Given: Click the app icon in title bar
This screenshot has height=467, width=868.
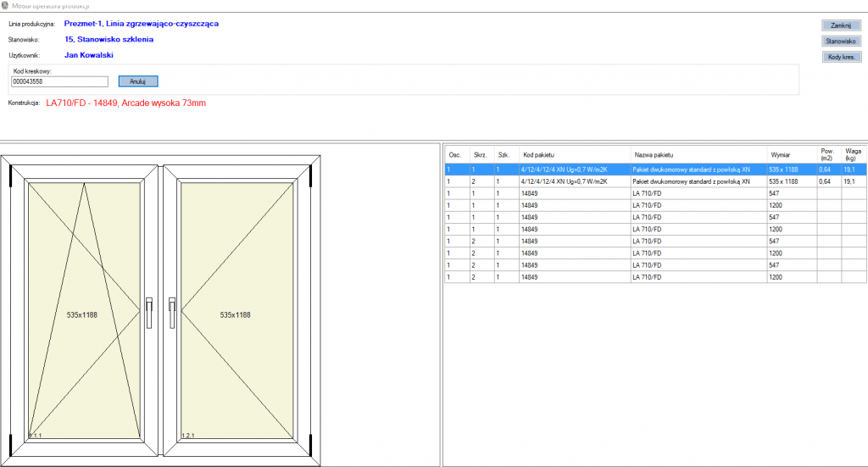Looking at the screenshot, I should (x=5, y=6).
